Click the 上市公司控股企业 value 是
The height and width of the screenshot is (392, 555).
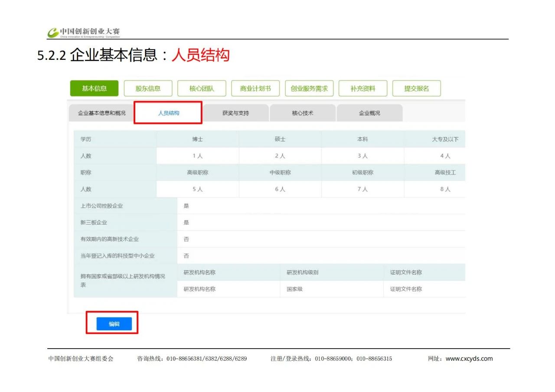[x=186, y=206]
